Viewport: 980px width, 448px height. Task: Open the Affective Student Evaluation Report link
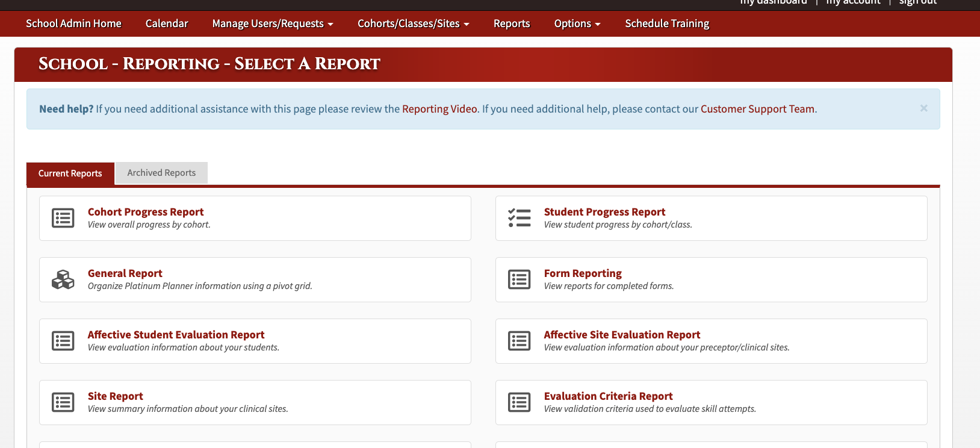tap(176, 335)
